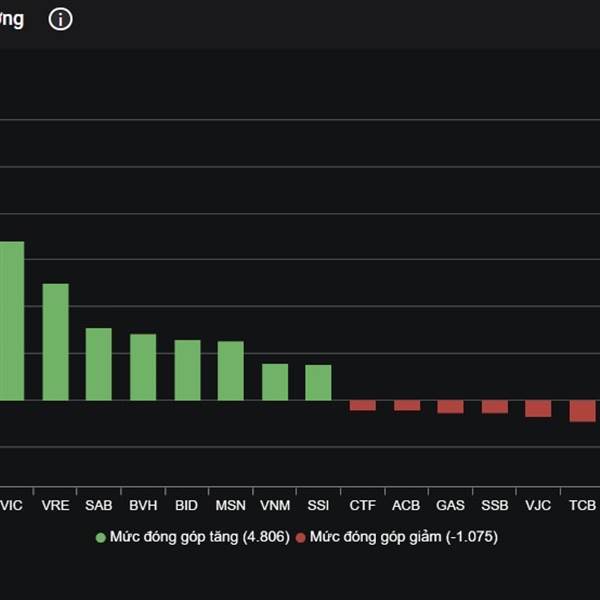Select the BID green bar
This screenshot has height=600, width=600.
(x=187, y=369)
